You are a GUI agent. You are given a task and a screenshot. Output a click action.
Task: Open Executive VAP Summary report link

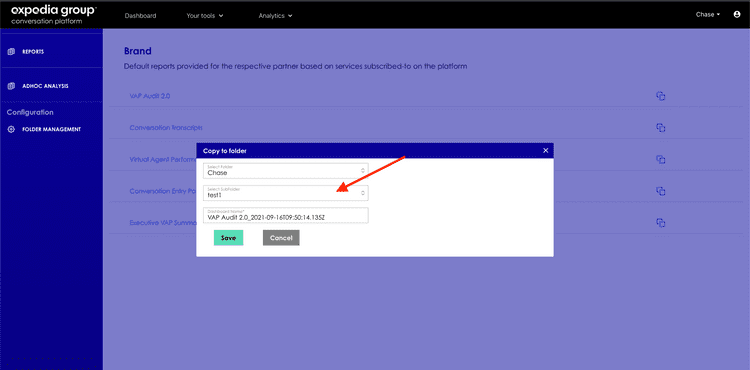163,223
